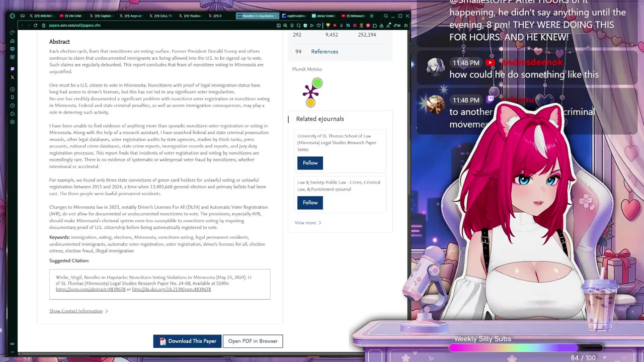The height and width of the screenshot is (362, 644).
Task: Open the pinboards pin icon in sidebar
Action: click(12, 97)
